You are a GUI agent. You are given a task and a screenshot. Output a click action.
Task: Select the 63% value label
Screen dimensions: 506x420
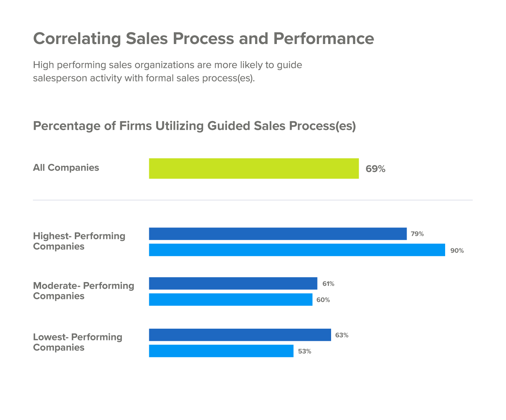click(342, 335)
